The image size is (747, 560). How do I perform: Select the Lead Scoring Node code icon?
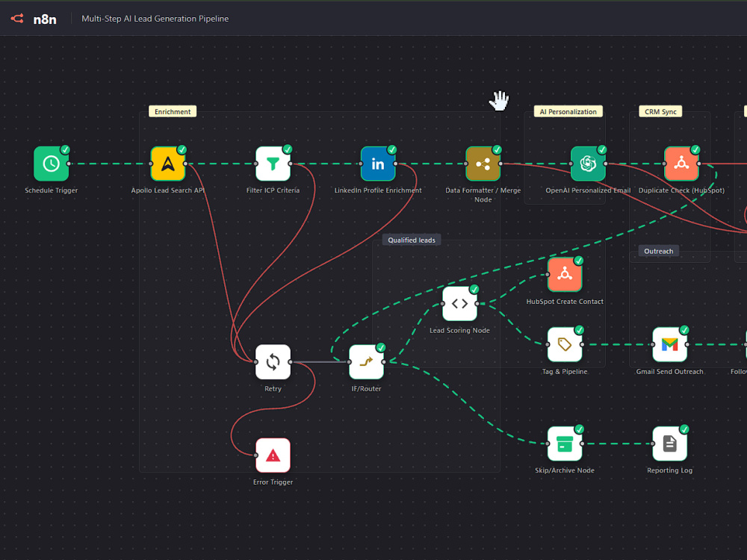(459, 303)
